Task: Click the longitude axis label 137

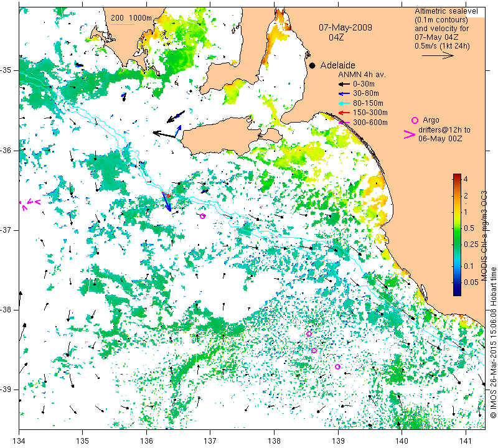Action: 210,441
